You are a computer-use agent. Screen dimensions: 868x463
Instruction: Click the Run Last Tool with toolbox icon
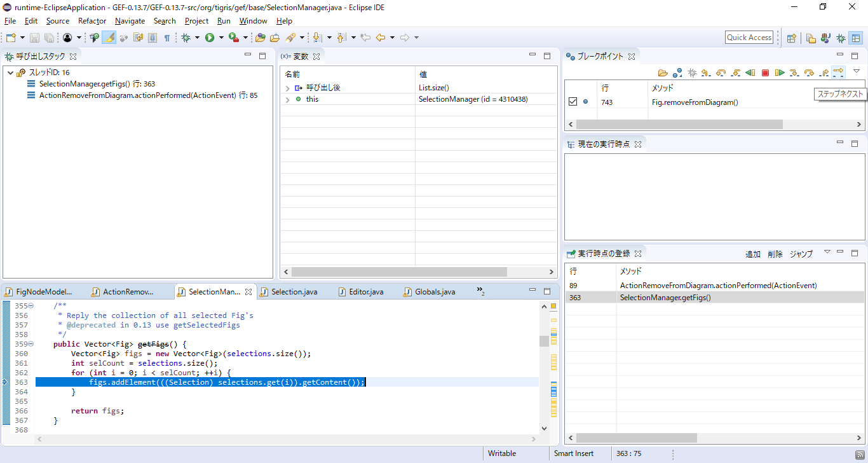click(x=234, y=38)
